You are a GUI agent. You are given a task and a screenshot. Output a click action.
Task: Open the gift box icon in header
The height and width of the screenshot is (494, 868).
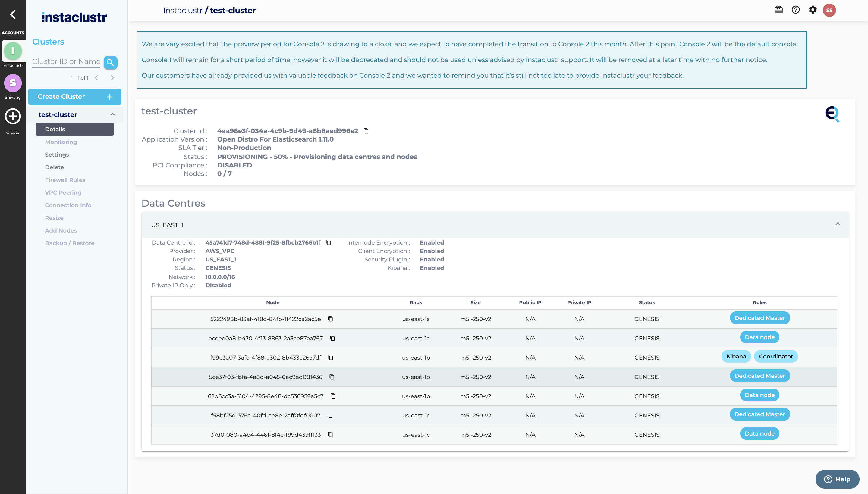click(778, 10)
